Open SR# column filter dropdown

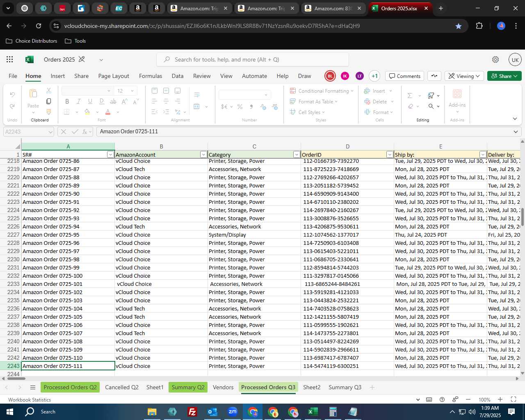point(110,155)
